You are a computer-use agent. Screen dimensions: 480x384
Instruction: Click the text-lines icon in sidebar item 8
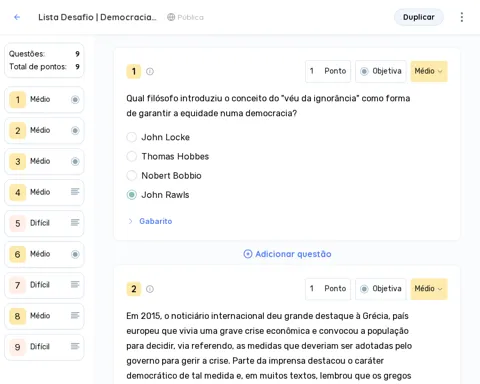coord(75,315)
